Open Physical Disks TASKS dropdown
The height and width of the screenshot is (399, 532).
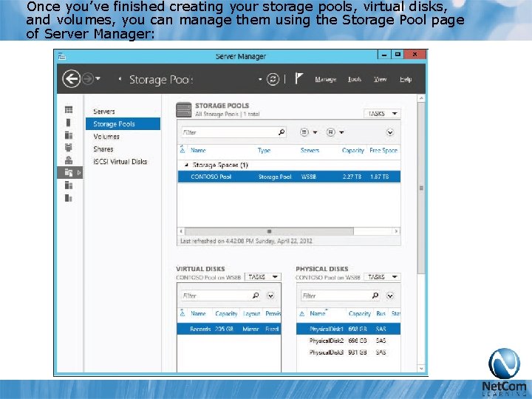pos(382,277)
